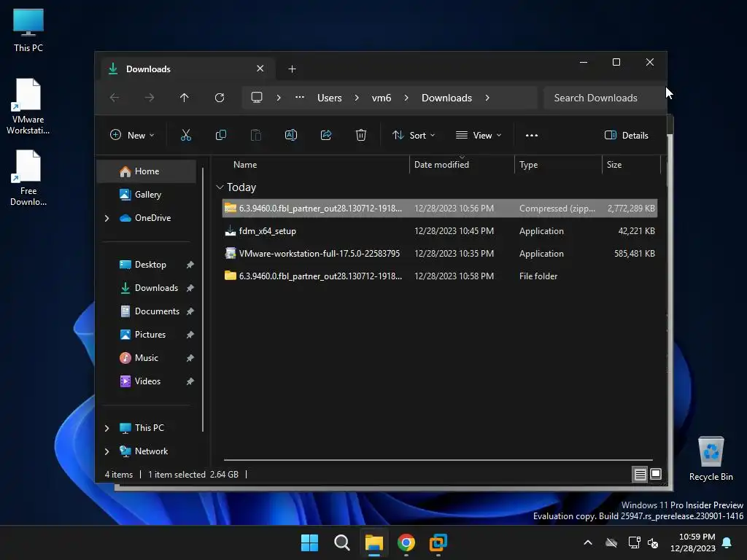Sort by Date modified column header
Viewport: 747px width, 560px height.
click(x=441, y=165)
